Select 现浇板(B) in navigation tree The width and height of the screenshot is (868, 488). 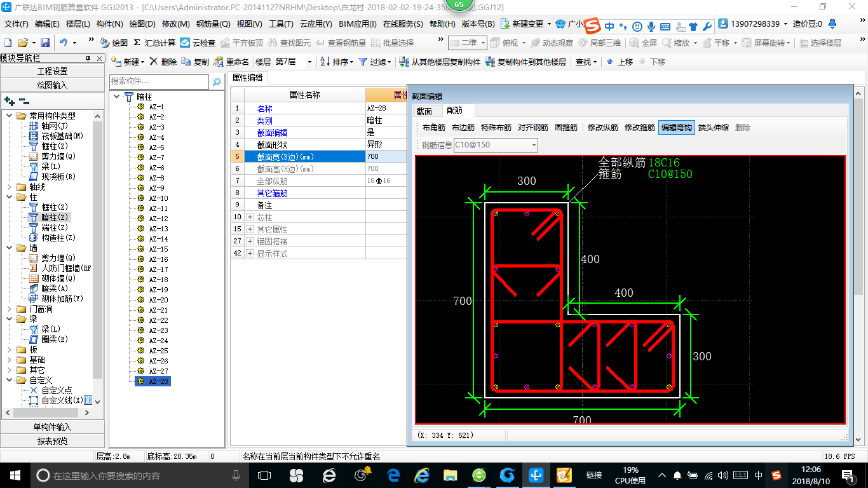click(x=52, y=177)
